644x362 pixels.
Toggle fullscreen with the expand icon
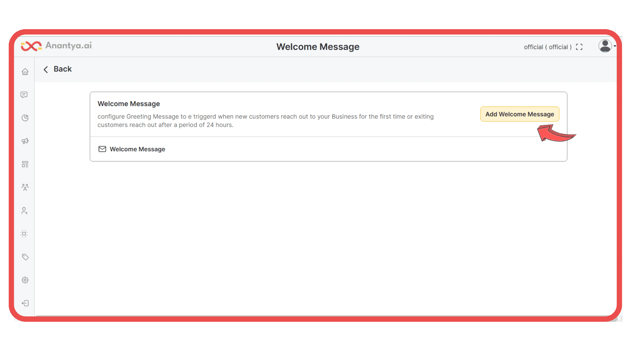point(579,47)
